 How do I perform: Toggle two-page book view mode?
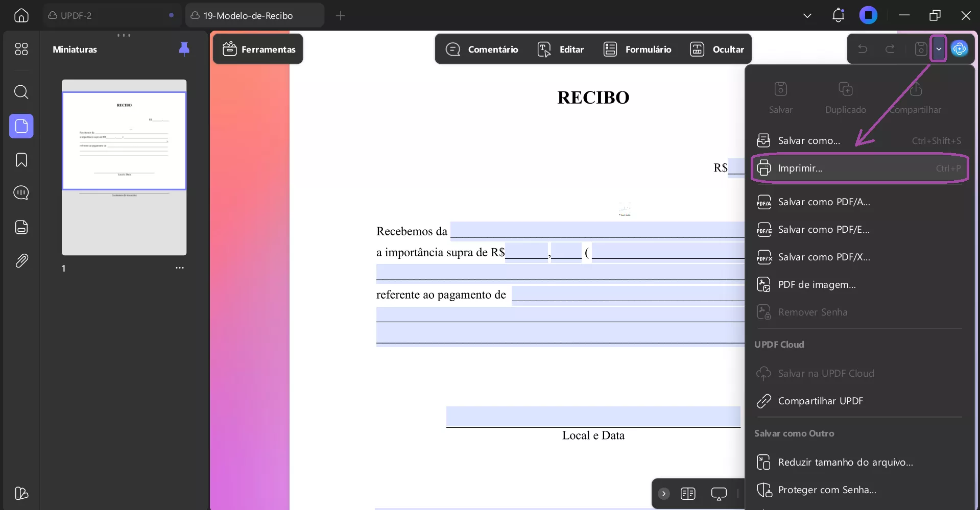tap(688, 494)
